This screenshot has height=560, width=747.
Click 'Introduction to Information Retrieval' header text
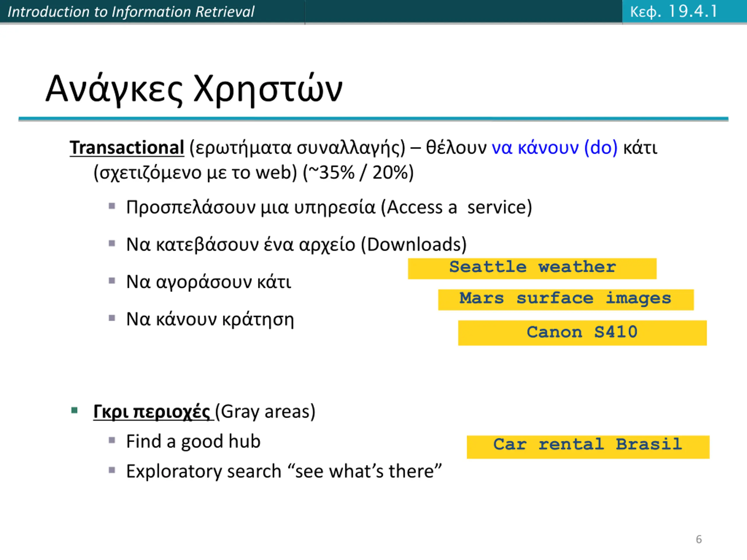131,12
